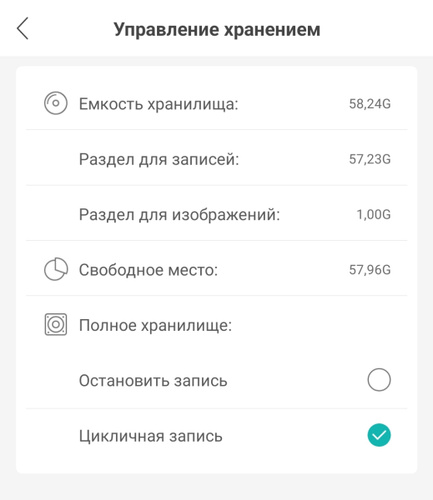
Task: Click the storage capacity disc icon
Action: point(56,103)
